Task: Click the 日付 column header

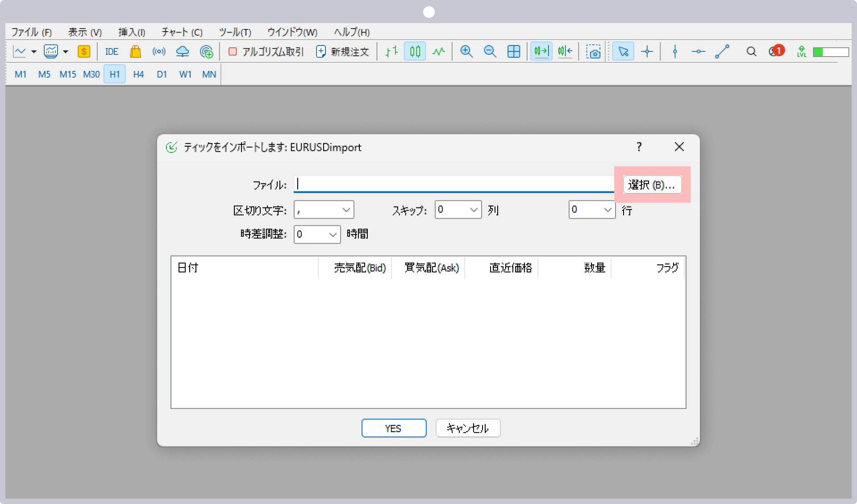Action: (x=245, y=268)
